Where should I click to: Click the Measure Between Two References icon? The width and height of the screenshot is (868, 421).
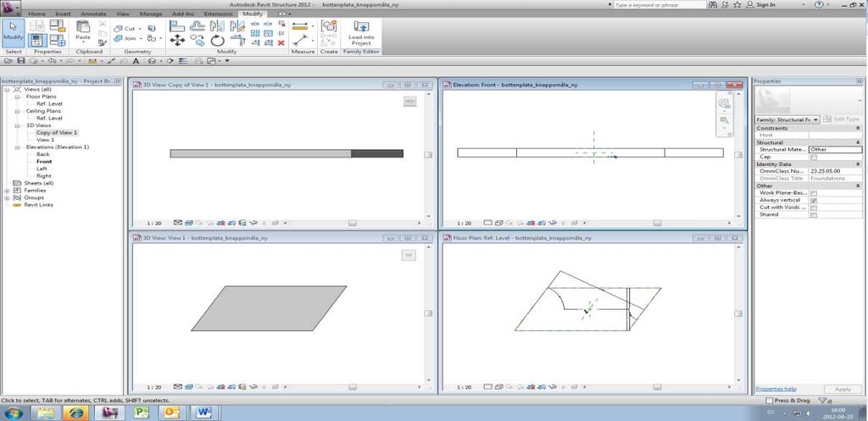click(300, 41)
